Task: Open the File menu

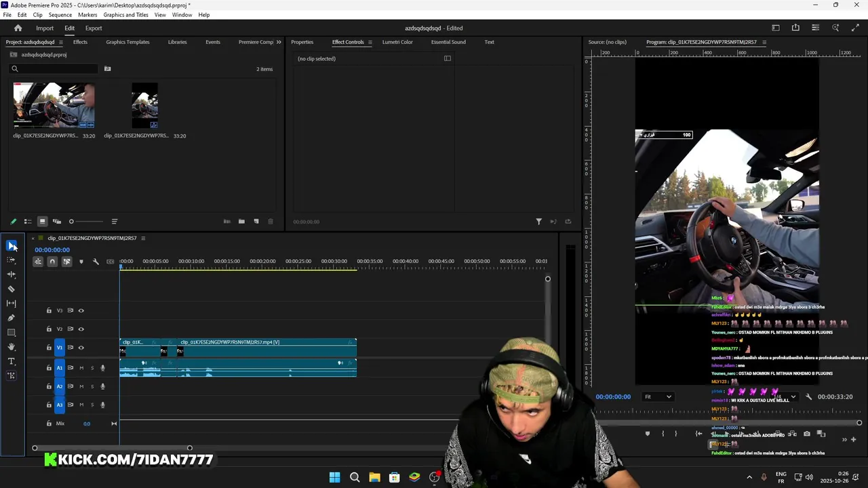Action: click(7, 15)
